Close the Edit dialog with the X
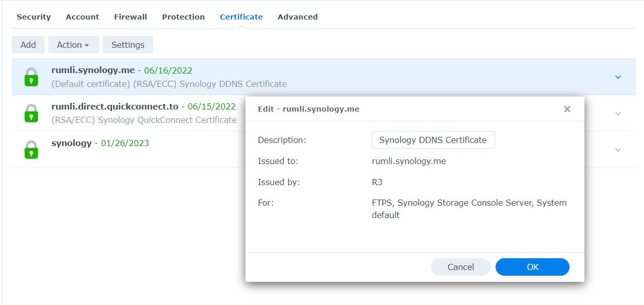This screenshot has width=644, height=305. (567, 109)
